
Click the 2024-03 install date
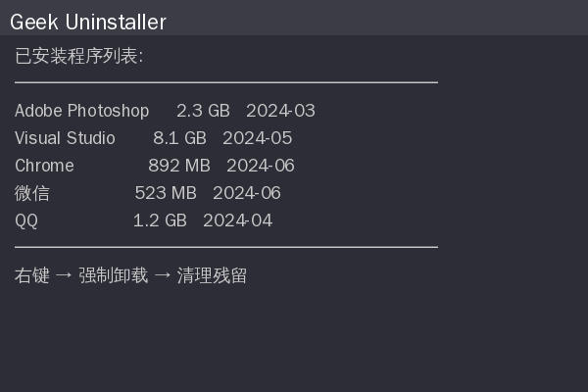280,111
